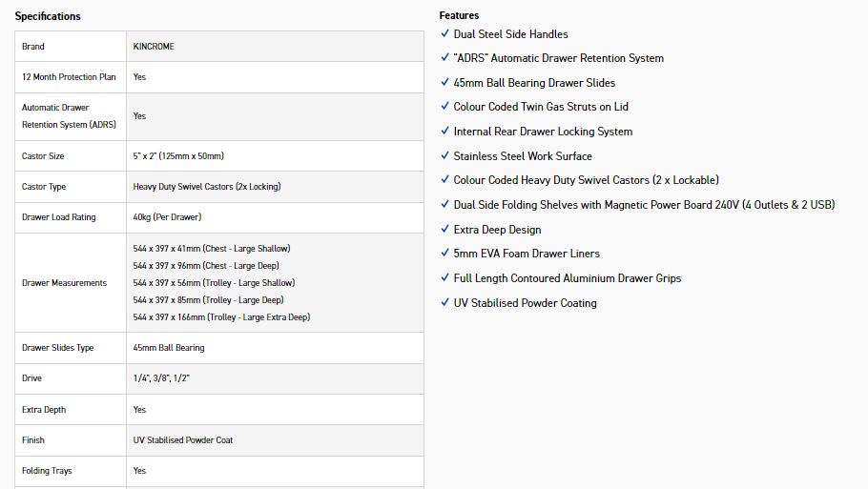The width and height of the screenshot is (868, 489).
Task: Click the checkmark next to ADRS feature
Action: 444,58
